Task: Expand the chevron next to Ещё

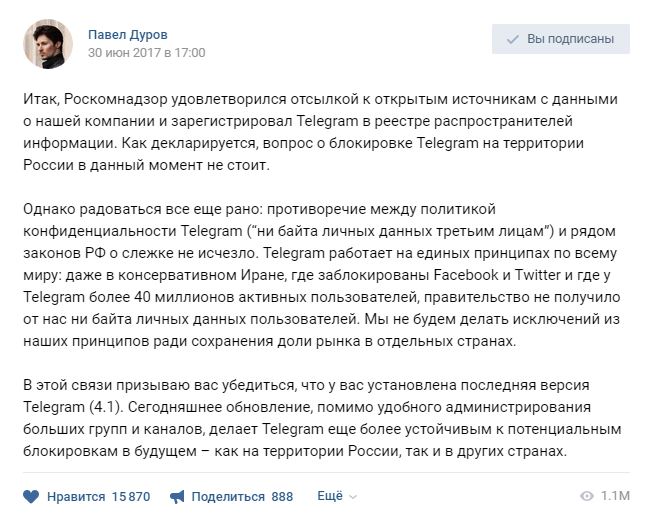Action: 353,497
